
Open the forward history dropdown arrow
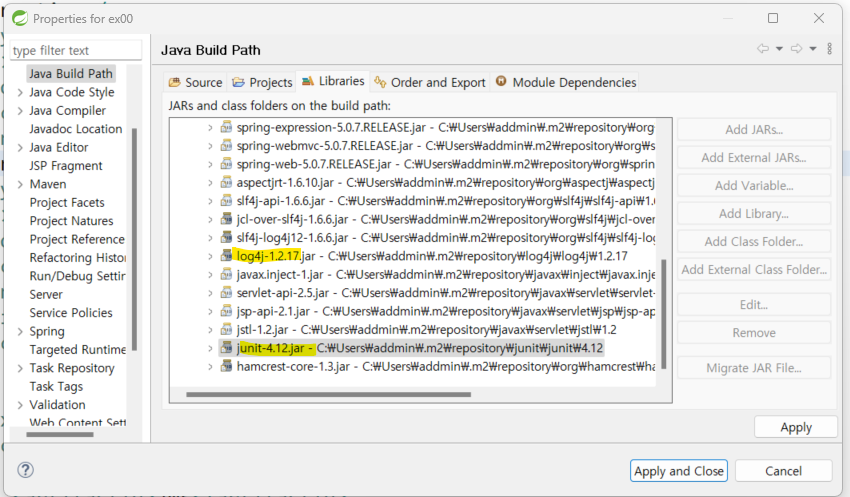coord(813,49)
